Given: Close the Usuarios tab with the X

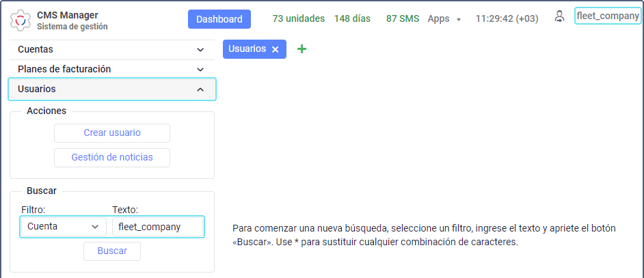Looking at the screenshot, I should pyautogui.click(x=276, y=49).
